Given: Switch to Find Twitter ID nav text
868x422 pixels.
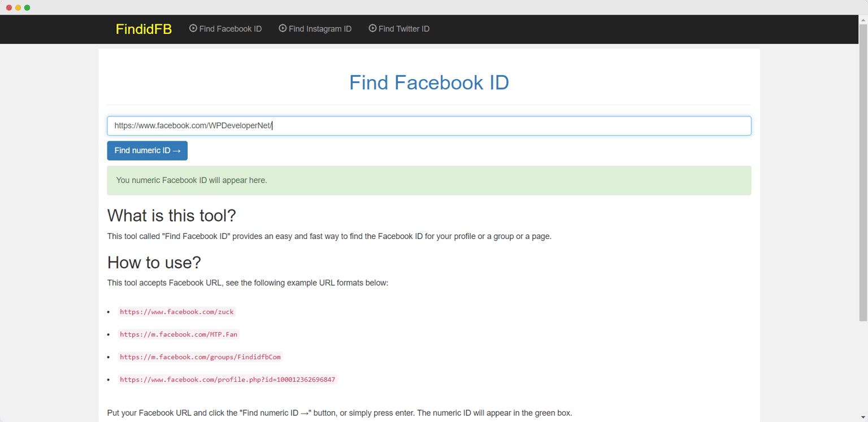Looking at the screenshot, I should [x=404, y=29].
